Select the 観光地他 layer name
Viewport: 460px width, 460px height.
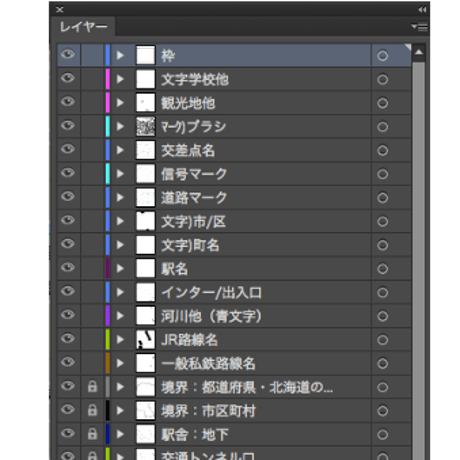[188, 103]
